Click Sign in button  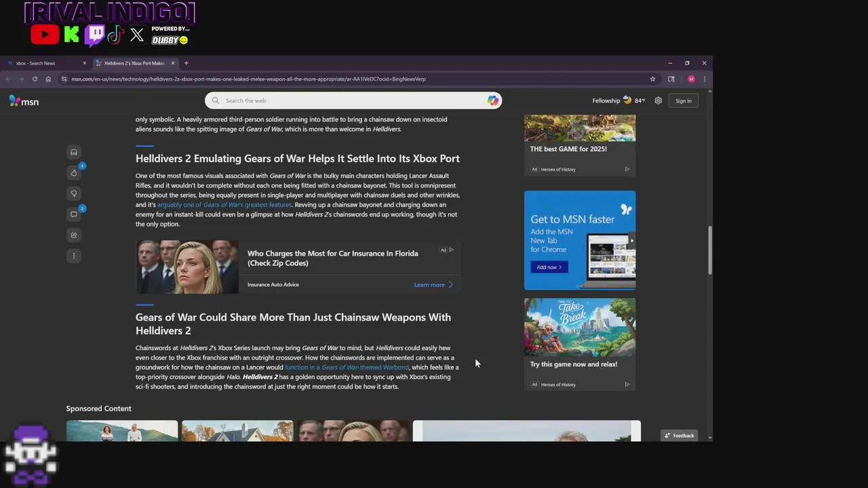click(684, 101)
